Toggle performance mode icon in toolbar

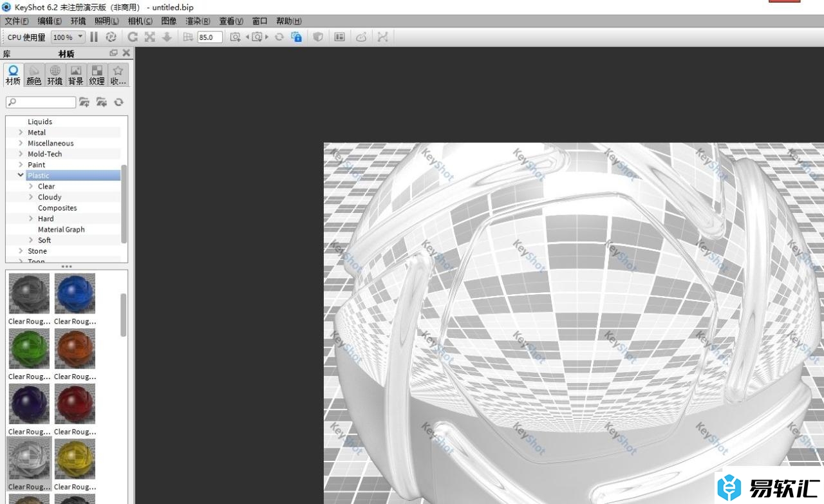pos(111,37)
